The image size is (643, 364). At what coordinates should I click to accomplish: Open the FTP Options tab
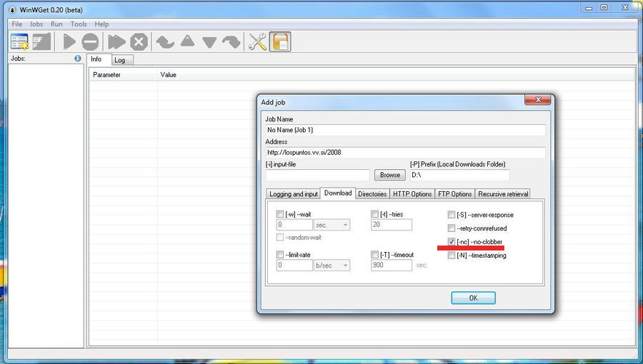pyautogui.click(x=455, y=193)
